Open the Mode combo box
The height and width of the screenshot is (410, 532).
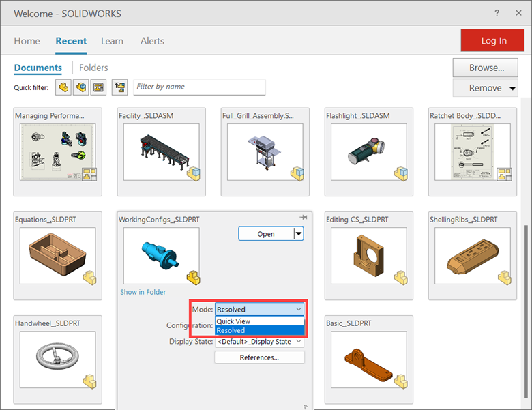pyautogui.click(x=260, y=310)
